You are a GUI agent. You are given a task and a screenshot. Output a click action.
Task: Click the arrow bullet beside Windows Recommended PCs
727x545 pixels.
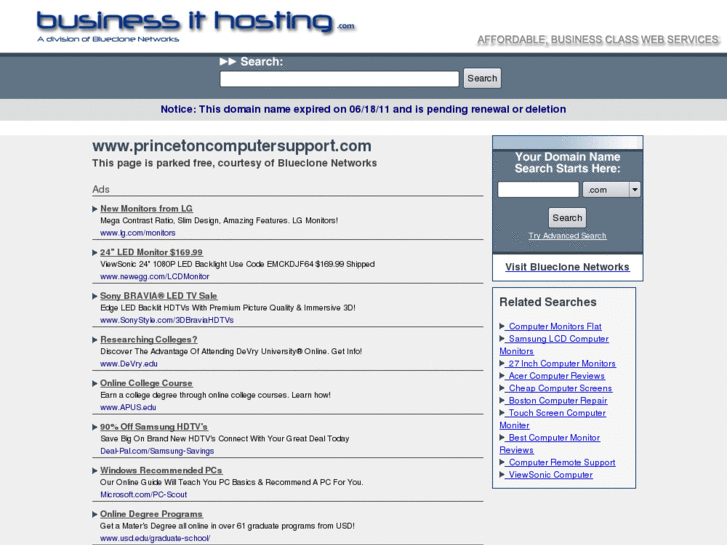(95, 471)
